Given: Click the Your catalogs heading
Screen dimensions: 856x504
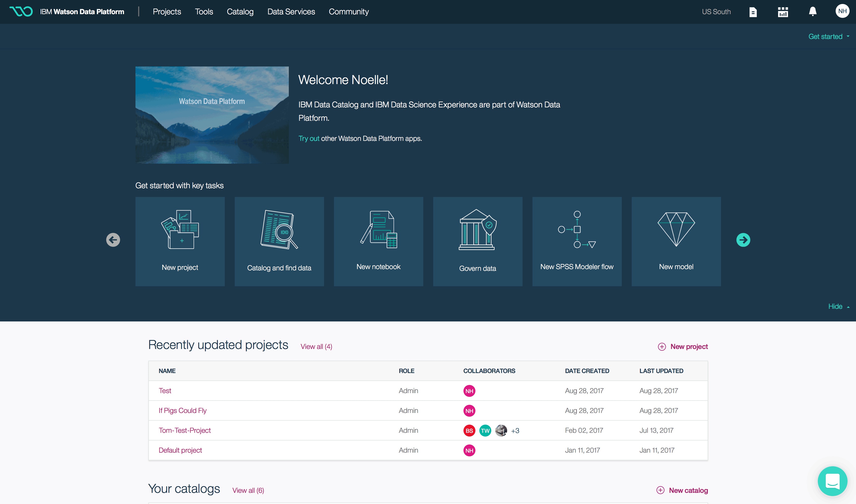Looking at the screenshot, I should [x=184, y=488].
